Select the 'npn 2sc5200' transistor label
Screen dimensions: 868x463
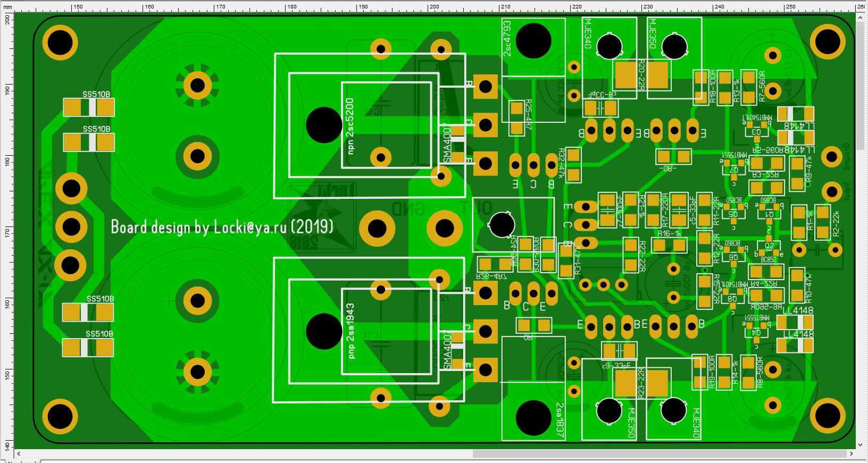coord(350,126)
